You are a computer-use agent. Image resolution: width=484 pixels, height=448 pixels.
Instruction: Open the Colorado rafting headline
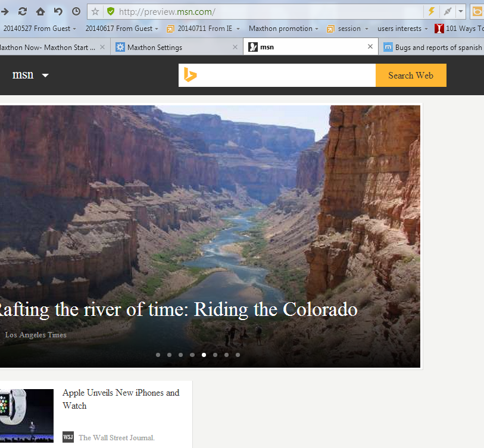(177, 309)
